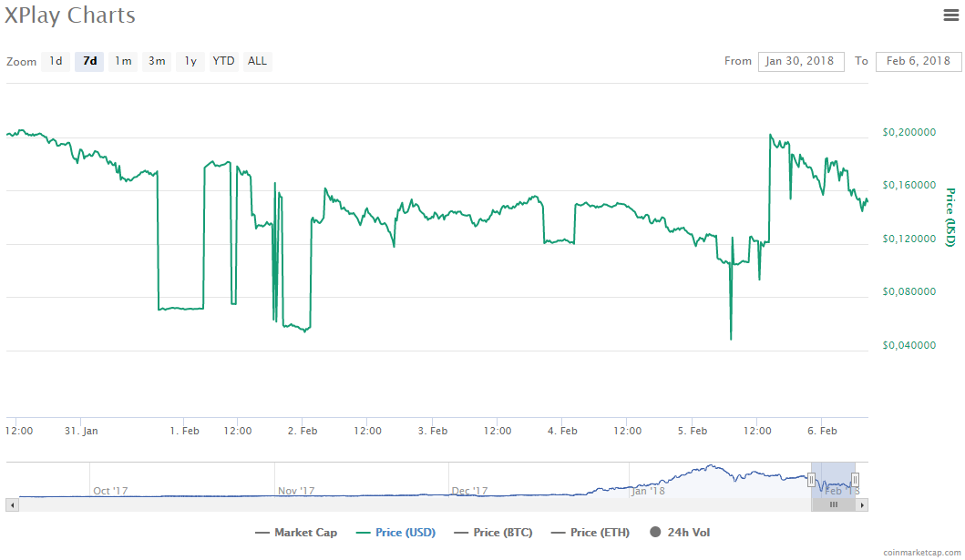Select the 7d zoom range
965x560 pixels.
pyautogui.click(x=89, y=61)
